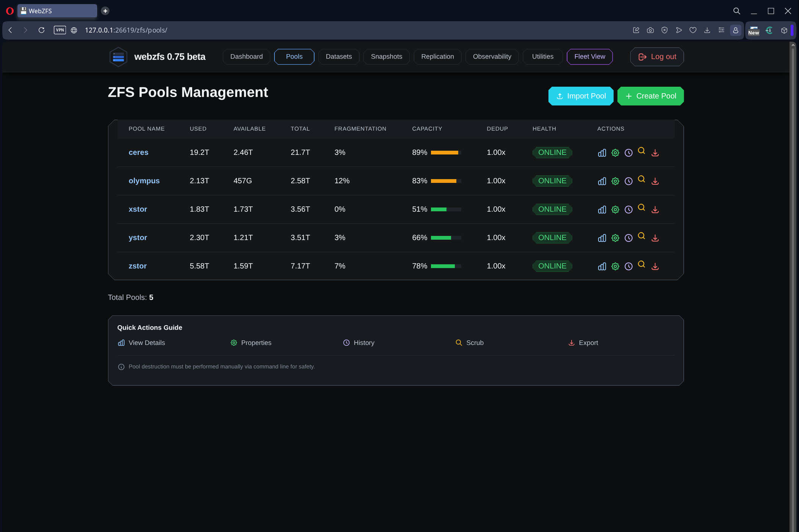Export the xstor pool
The width and height of the screenshot is (799, 532).
(655, 209)
